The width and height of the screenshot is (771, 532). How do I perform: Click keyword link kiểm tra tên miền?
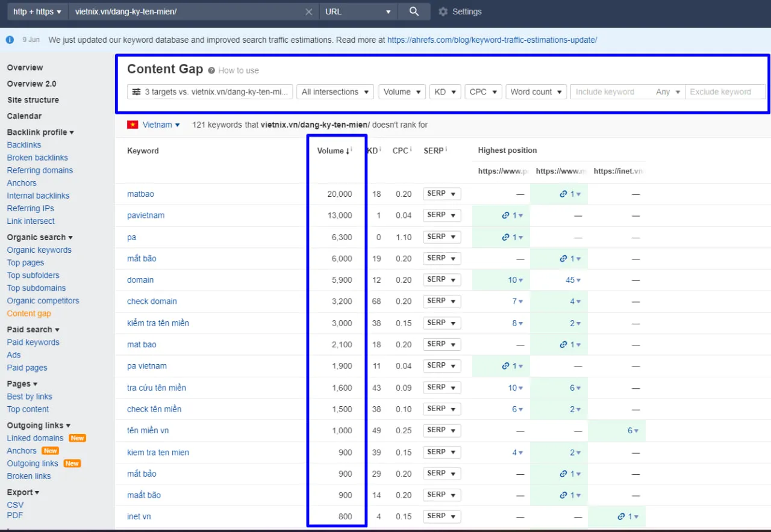pos(158,323)
